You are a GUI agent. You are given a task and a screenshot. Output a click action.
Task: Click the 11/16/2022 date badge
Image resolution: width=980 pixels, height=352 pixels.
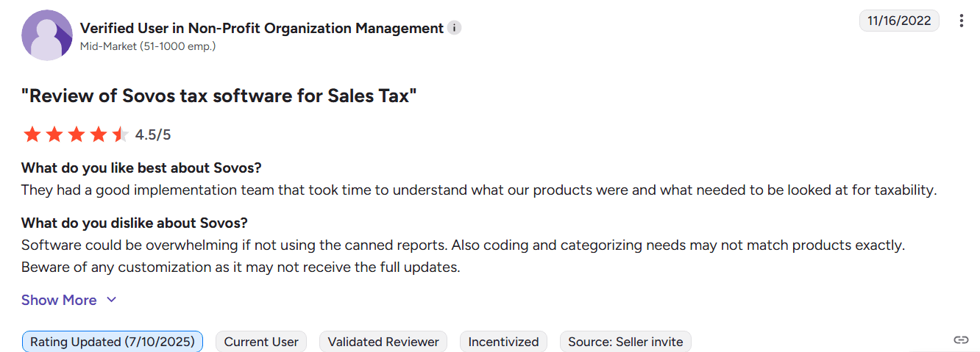coord(899,21)
